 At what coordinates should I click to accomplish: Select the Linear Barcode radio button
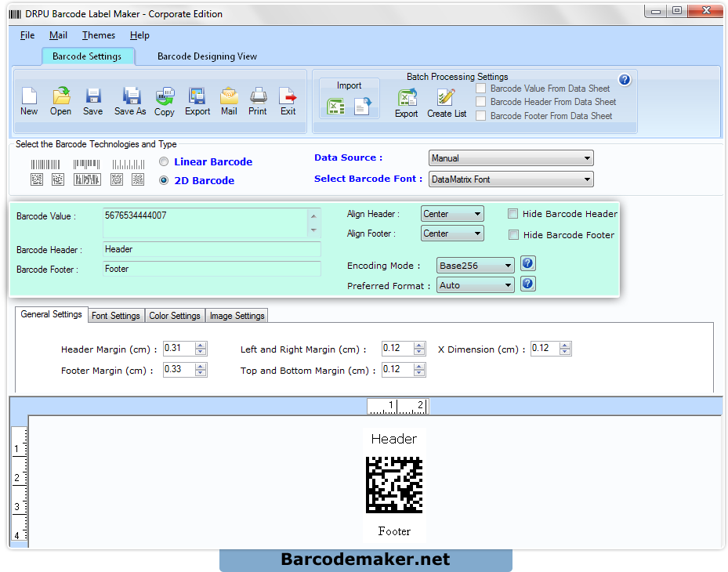[x=164, y=161]
